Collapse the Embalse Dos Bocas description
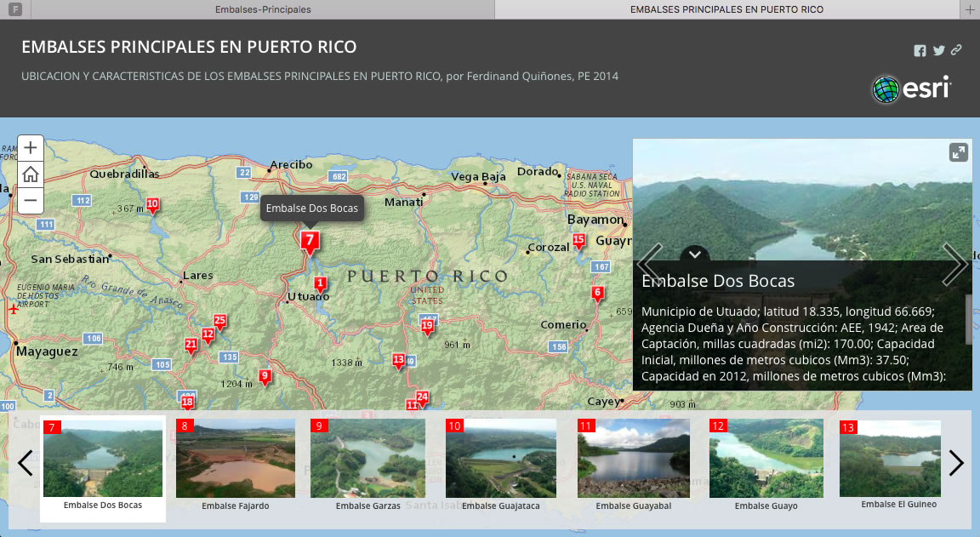The height and width of the screenshot is (537, 980). click(695, 254)
